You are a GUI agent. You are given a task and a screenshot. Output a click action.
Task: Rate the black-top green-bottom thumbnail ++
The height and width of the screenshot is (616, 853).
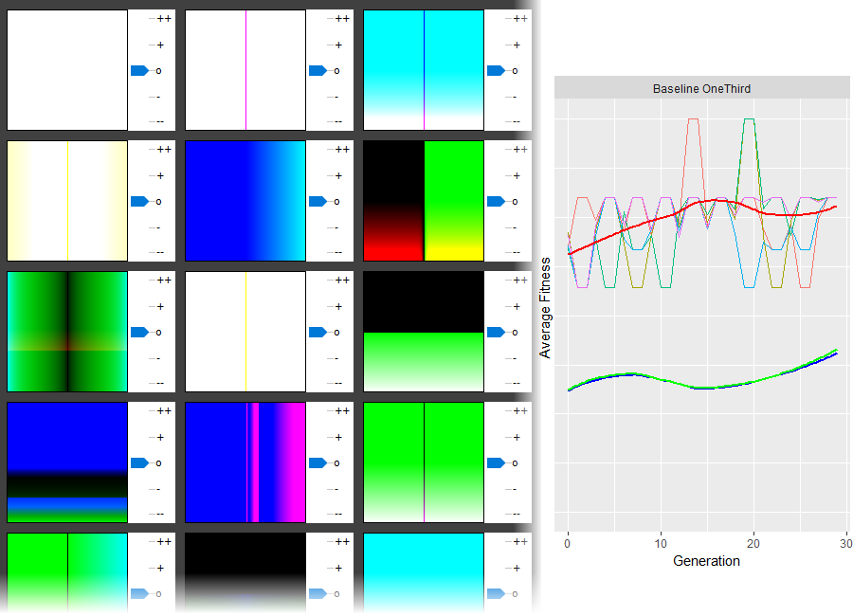tap(520, 281)
